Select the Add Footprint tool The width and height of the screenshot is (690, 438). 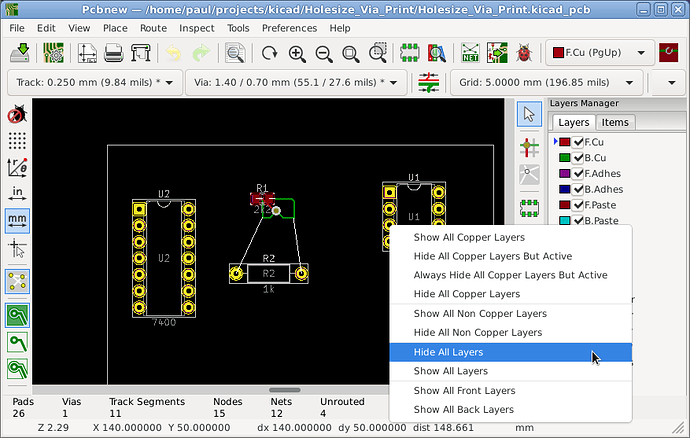click(x=529, y=208)
